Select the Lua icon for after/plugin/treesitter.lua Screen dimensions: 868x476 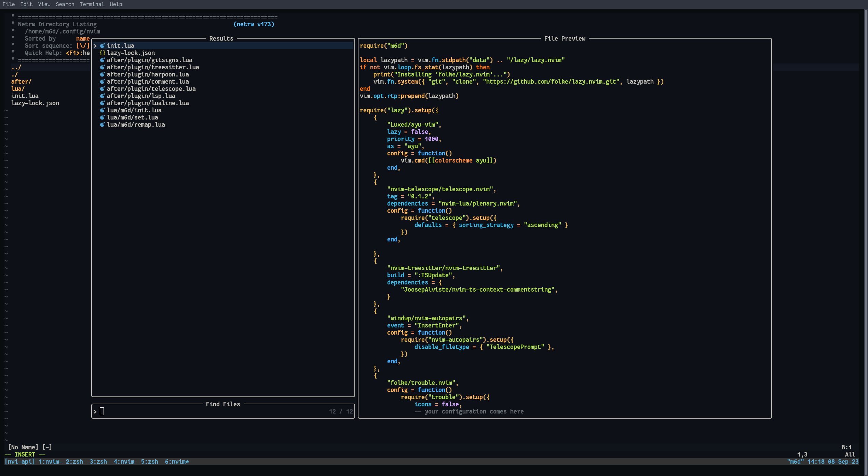tap(103, 67)
